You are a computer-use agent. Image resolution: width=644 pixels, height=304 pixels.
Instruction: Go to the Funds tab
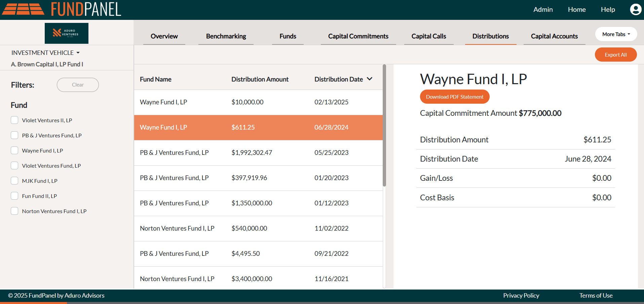288,36
